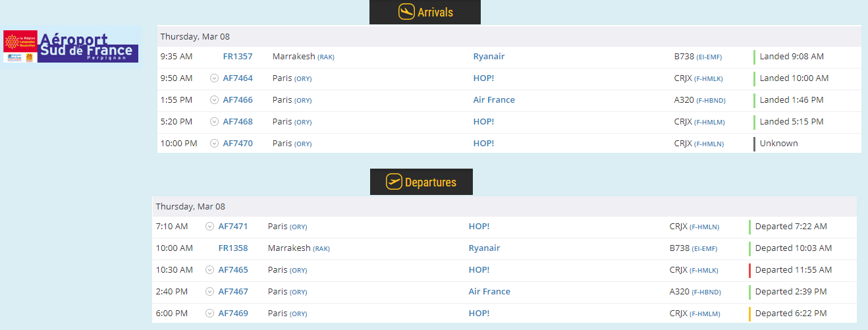The image size is (868, 330).
Task: Open flight AF7471 details
Action: [233, 227]
